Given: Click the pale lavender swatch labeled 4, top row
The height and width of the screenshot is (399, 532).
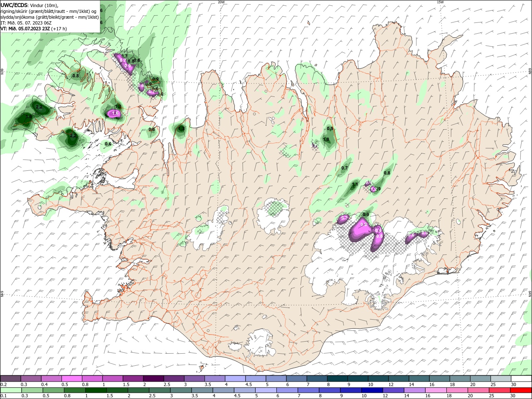Looking at the screenshot, I should coord(235,379).
